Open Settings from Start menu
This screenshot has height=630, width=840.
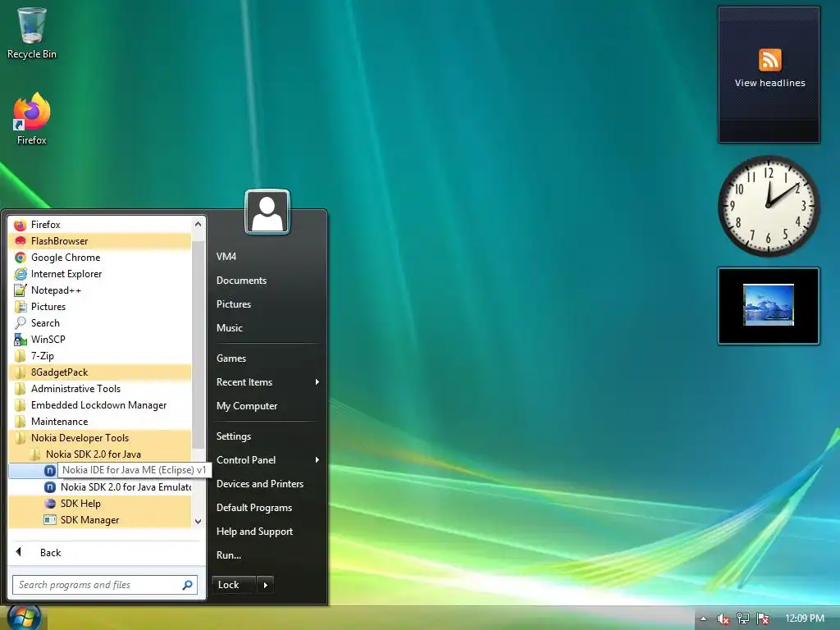[x=234, y=436]
